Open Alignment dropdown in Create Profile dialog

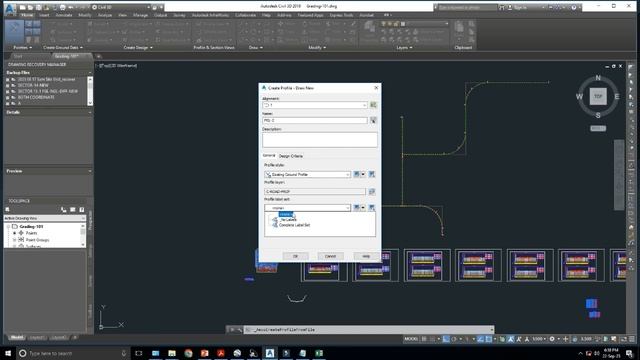pos(364,105)
